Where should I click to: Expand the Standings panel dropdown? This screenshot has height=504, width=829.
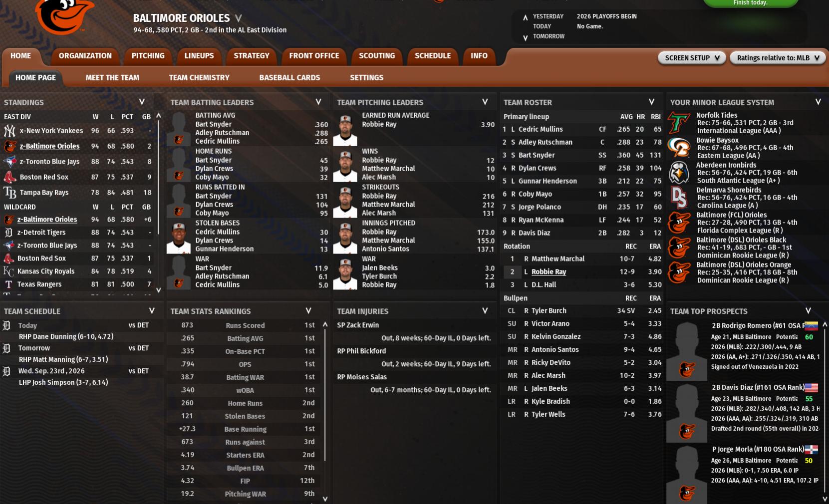click(142, 102)
